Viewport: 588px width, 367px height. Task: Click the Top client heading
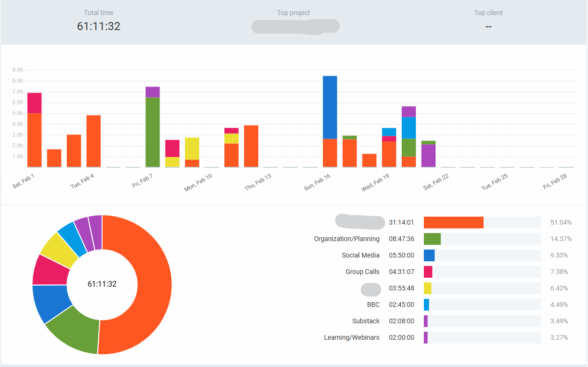pos(489,13)
